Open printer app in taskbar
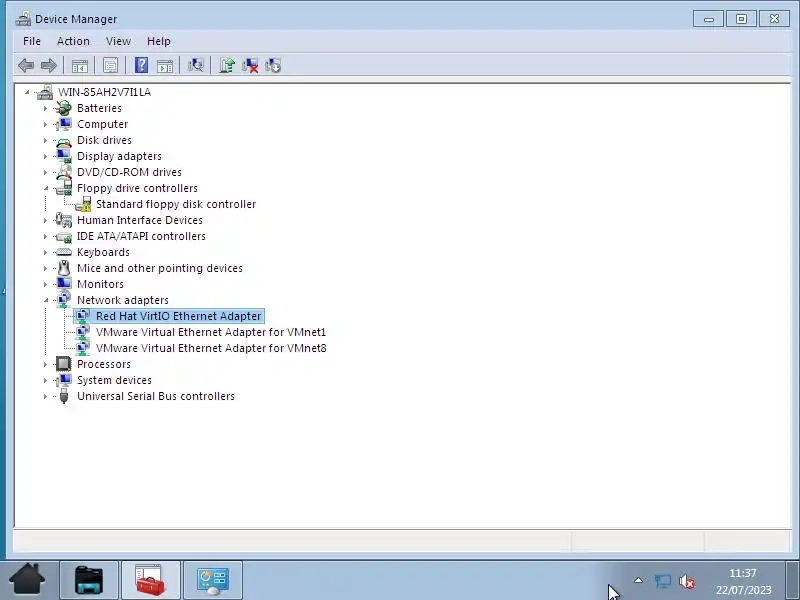 pos(89,580)
